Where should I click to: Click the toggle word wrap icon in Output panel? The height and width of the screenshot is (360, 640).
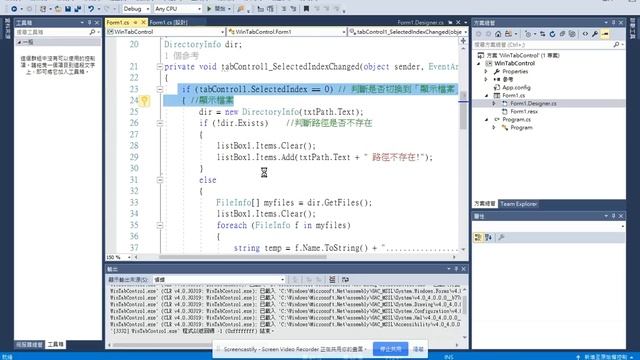(x=345, y=280)
